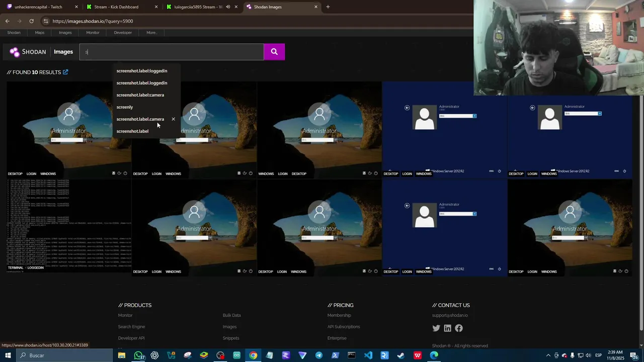Screen dimensions: 644x362
Task: Select the screenly suggestion
Action: click(x=125, y=107)
